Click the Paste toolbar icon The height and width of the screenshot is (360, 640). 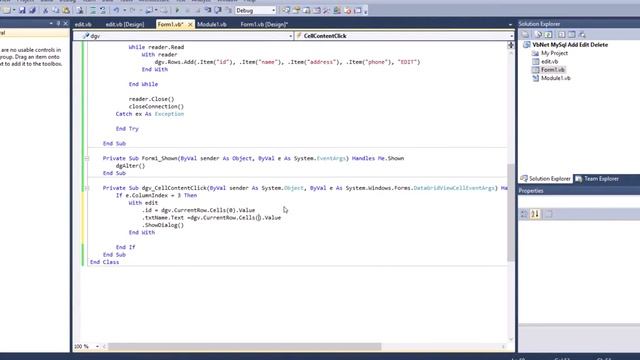66,10
